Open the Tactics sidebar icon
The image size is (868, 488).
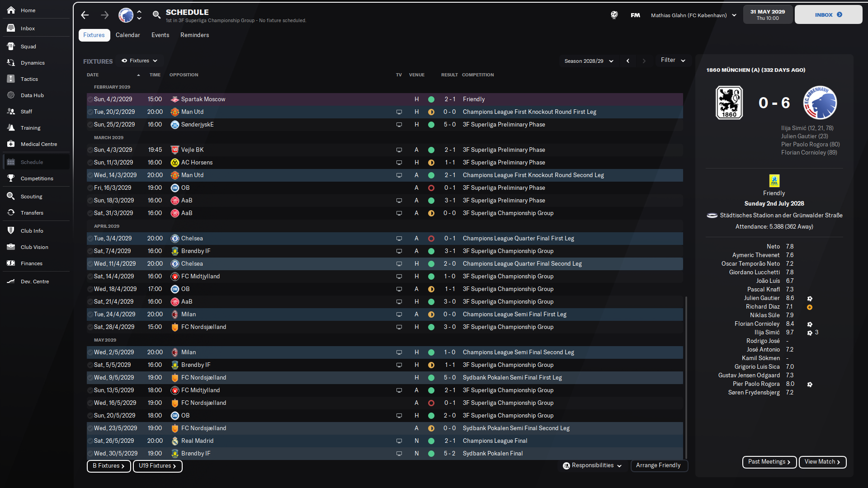pyautogui.click(x=11, y=79)
